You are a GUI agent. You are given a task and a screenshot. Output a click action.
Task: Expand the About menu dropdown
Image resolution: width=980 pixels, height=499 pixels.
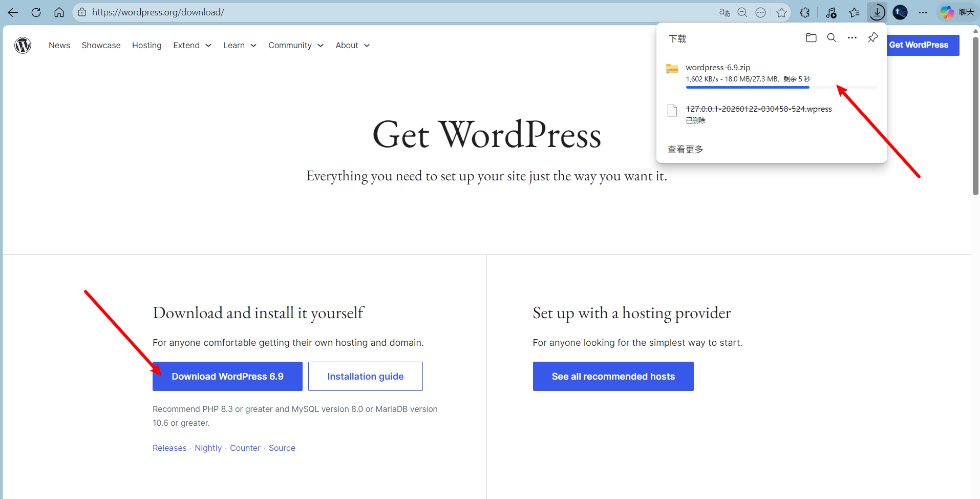coord(353,46)
